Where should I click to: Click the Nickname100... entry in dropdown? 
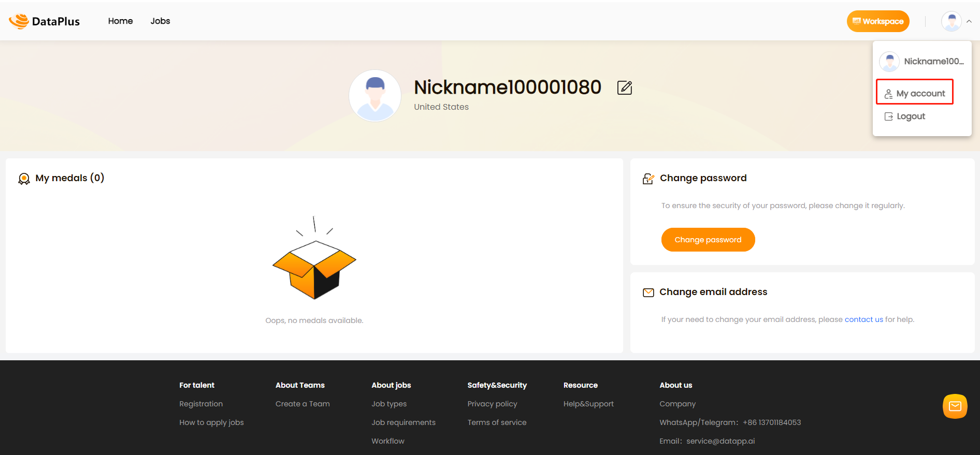pyautogui.click(x=922, y=62)
